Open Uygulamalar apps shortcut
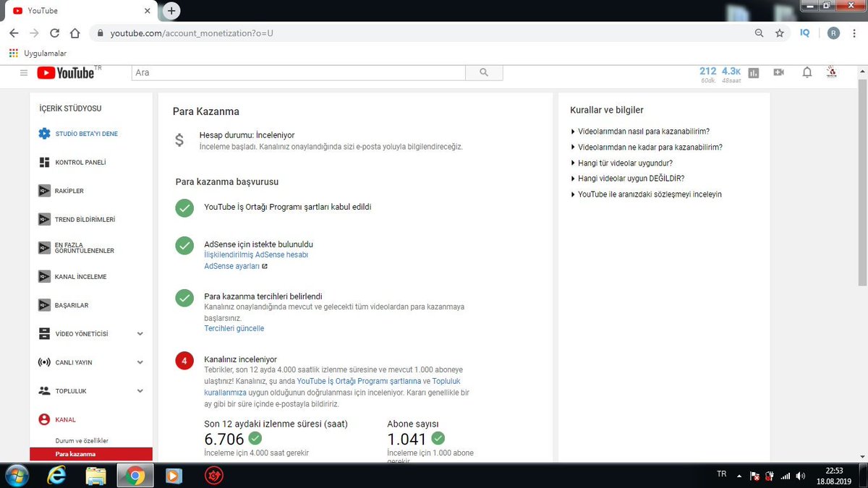868x488 pixels. pos(38,53)
